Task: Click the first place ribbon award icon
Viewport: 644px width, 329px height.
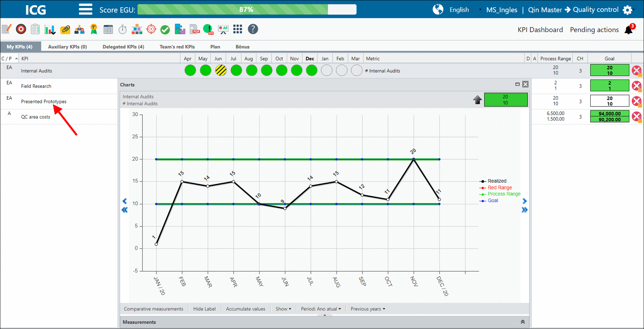Action: (x=94, y=29)
